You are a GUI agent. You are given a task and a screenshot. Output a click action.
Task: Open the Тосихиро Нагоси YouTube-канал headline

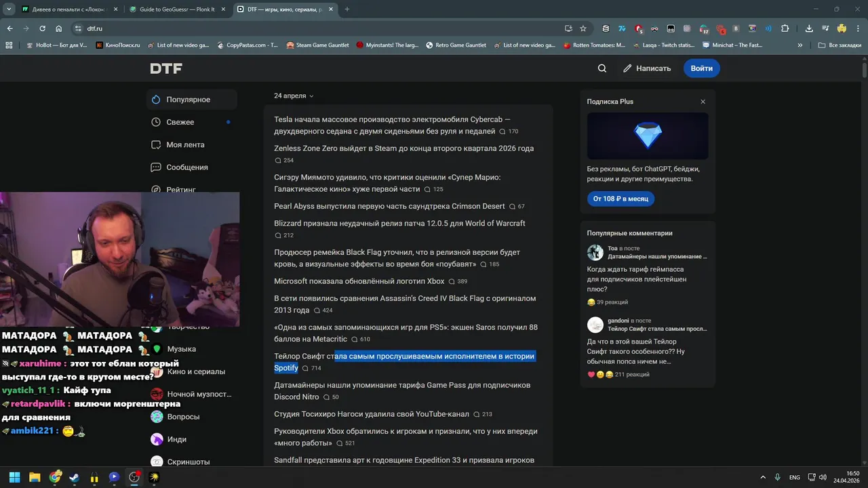tap(372, 413)
